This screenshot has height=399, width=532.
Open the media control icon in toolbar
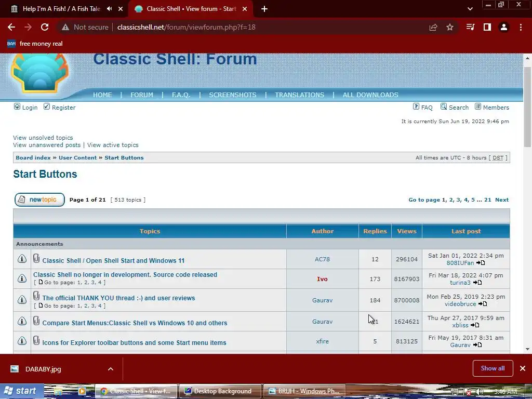[x=471, y=27]
